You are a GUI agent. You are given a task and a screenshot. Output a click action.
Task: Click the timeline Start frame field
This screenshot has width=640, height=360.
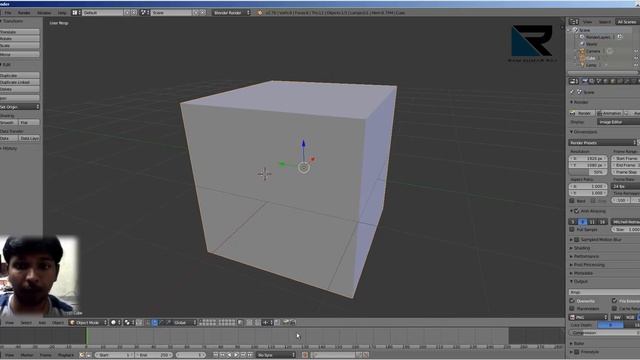click(115, 355)
